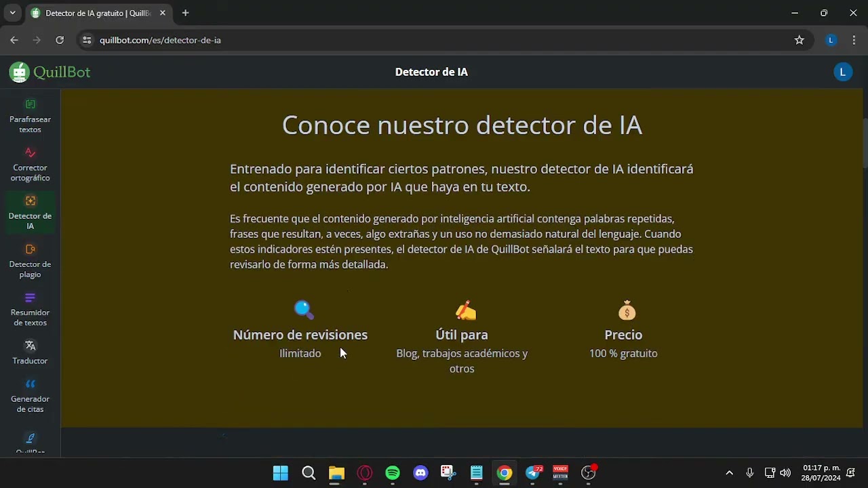Reload the current page
This screenshot has height=488, width=868.
click(x=60, y=40)
